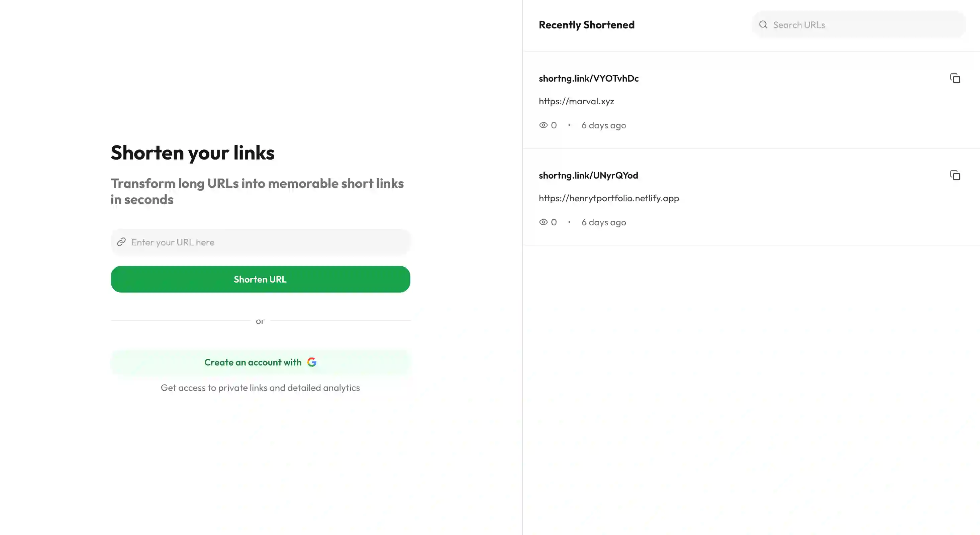This screenshot has width=980, height=535.
Task: Click the Google logo icon
Action: tap(312, 362)
